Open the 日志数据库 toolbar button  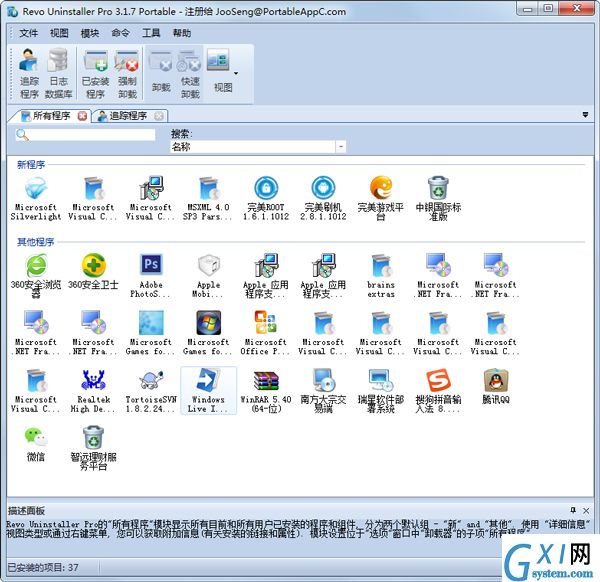(58, 73)
